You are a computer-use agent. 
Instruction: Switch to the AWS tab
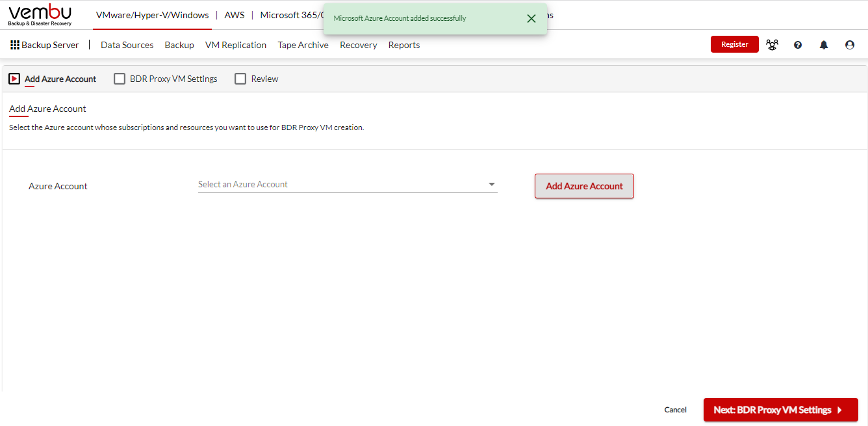[x=235, y=15]
